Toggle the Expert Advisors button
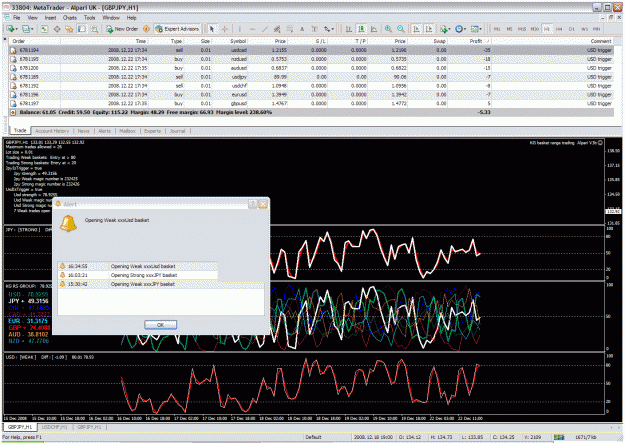The width and height of the screenshot is (625, 443). [177, 29]
